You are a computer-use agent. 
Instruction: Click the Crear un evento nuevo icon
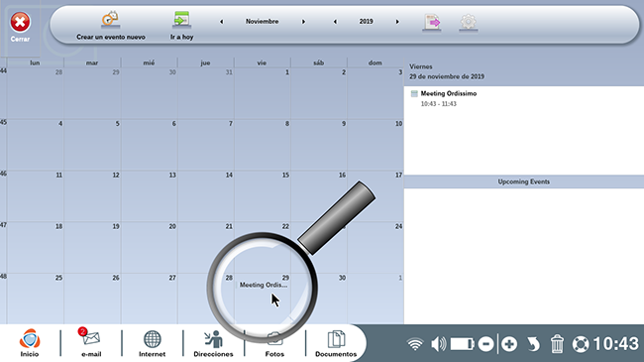click(x=111, y=20)
